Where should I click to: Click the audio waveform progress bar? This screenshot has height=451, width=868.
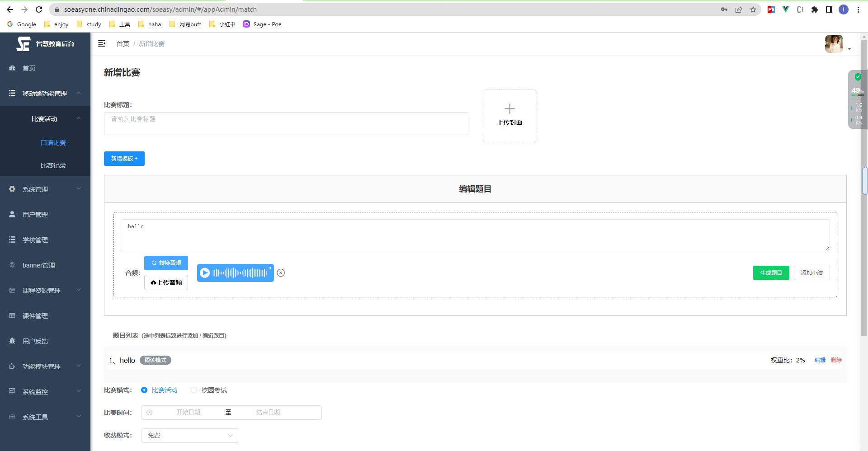pyautogui.click(x=240, y=273)
